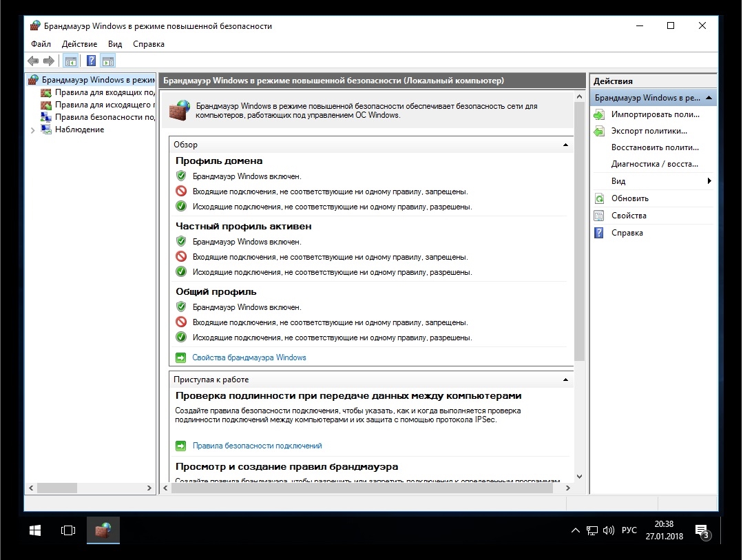Viewport: 743px width, 560px height.
Task: Click the Профиль домена heading
Action: click(219, 160)
